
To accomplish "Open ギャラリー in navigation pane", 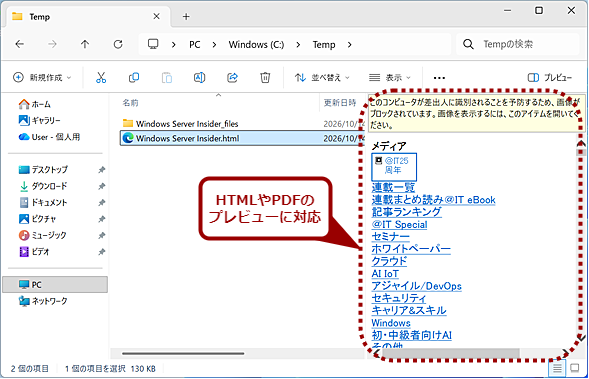I will click(39, 120).
